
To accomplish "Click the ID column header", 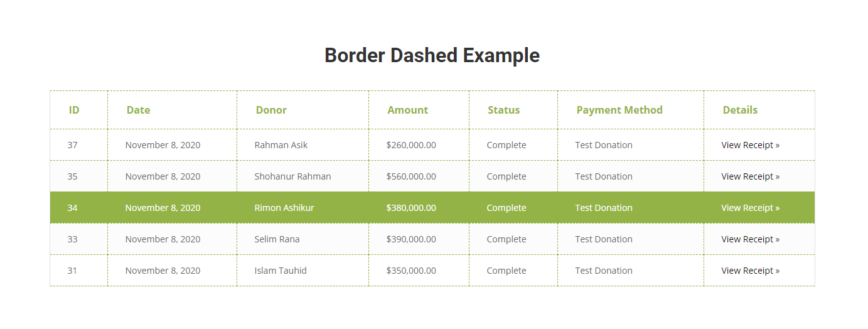I will (x=74, y=110).
